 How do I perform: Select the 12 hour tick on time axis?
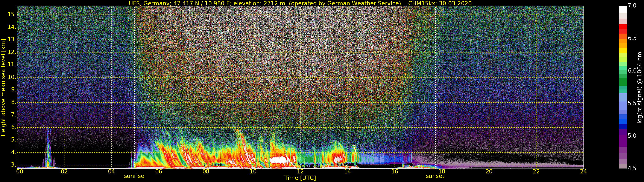(300, 172)
